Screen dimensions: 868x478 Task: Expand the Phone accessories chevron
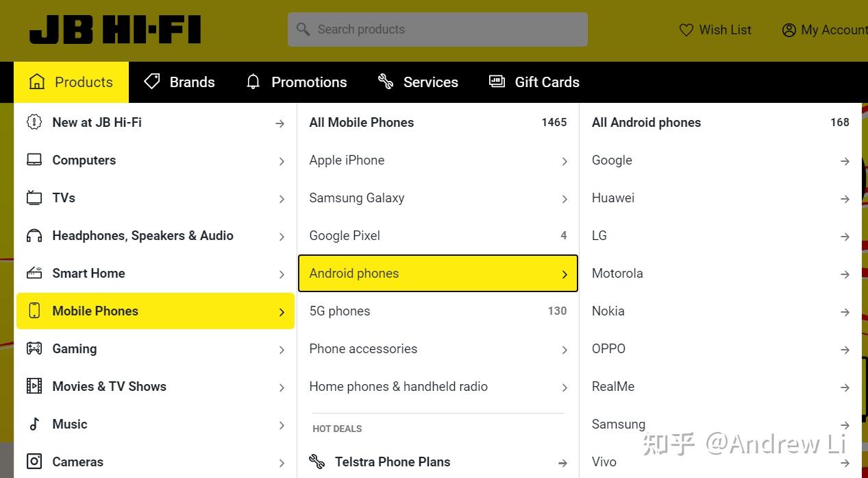tap(565, 350)
